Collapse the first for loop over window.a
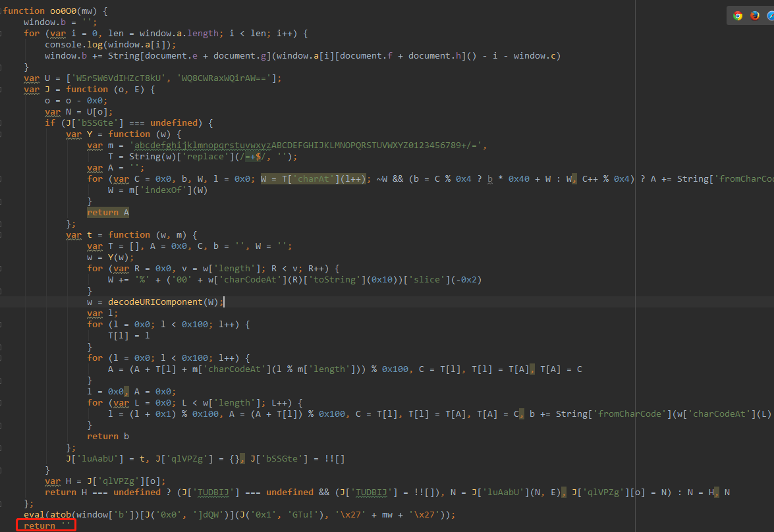This screenshot has width=774, height=532. tap(2, 34)
